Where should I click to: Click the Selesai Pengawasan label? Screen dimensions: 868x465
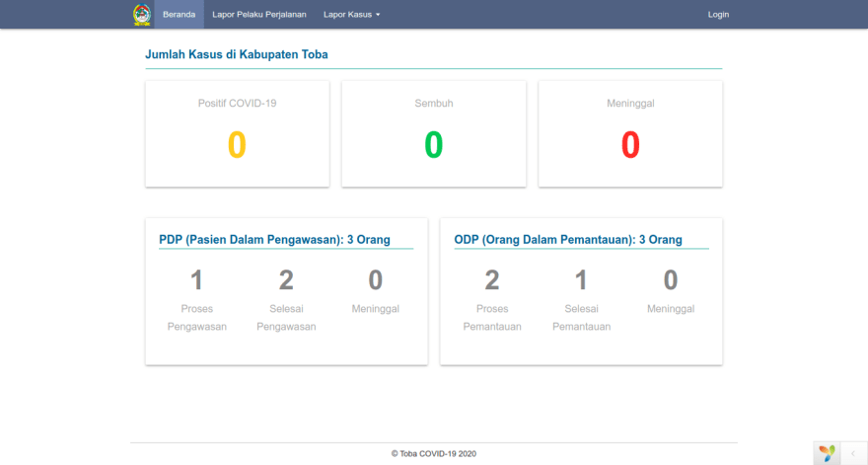click(286, 318)
